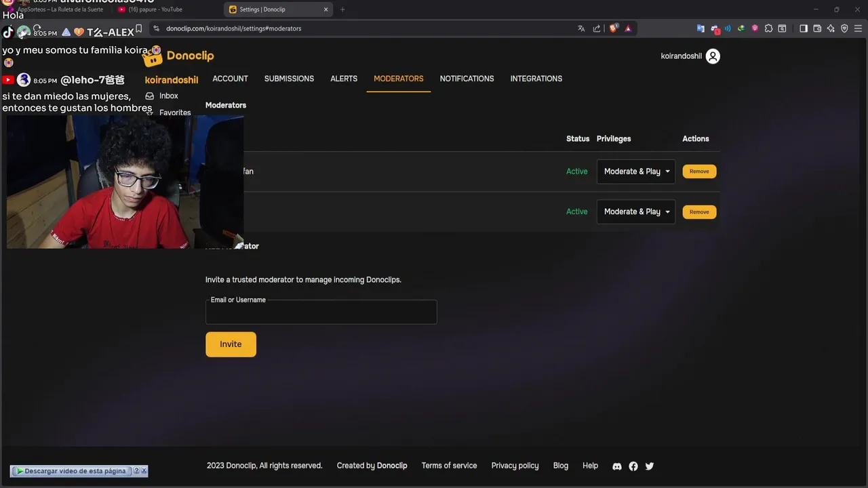This screenshot has width=868, height=488.
Task: Open Favorites in the left sidebar
Action: pyautogui.click(x=175, y=113)
